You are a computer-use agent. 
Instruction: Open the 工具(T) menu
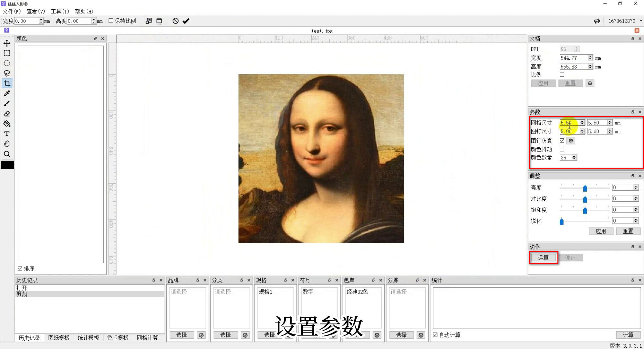(x=60, y=11)
